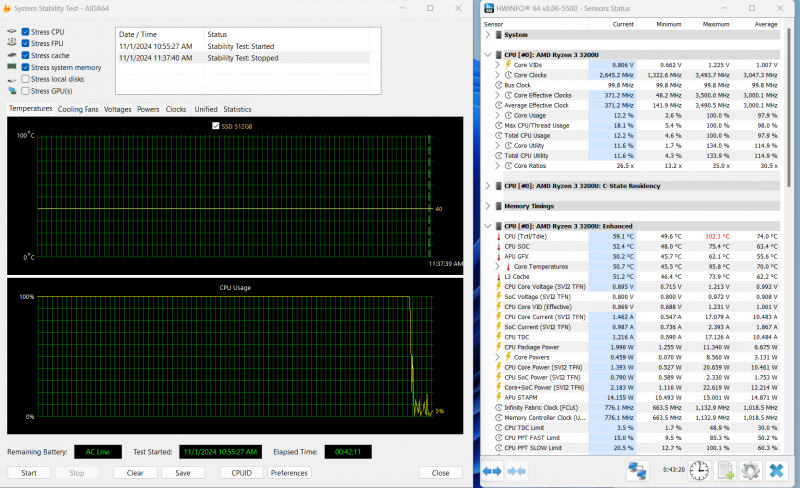The height and width of the screenshot is (488, 800).
Task: Click the HWiNFO settings gear icon
Action: [x=750, y=470]
